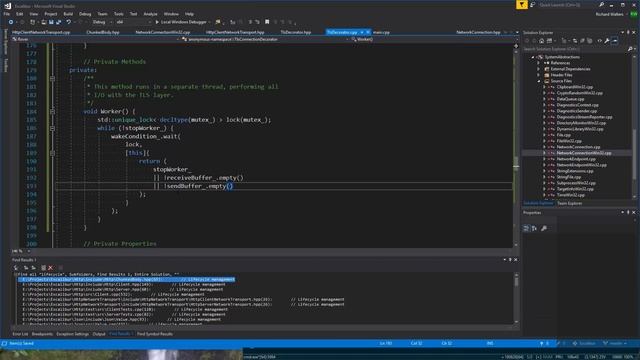Click the Save toolbar icon
Image resolution: width=640 pixels, height=360 pixels.
51,22
